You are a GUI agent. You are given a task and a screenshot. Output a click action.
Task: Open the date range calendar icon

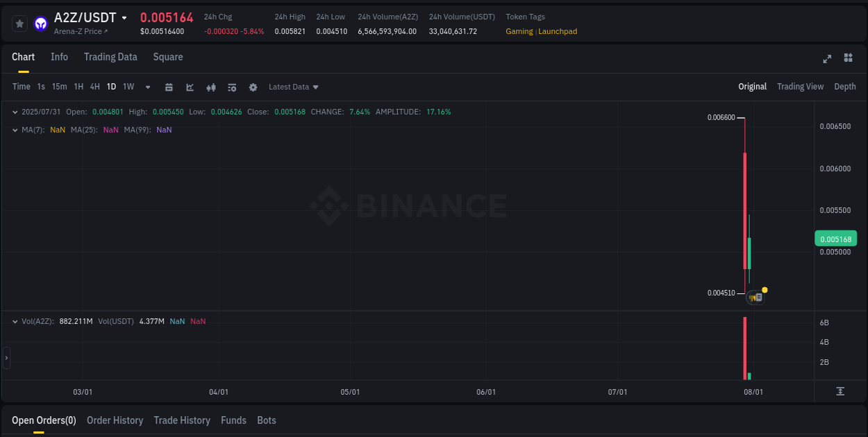coord(169,87)
